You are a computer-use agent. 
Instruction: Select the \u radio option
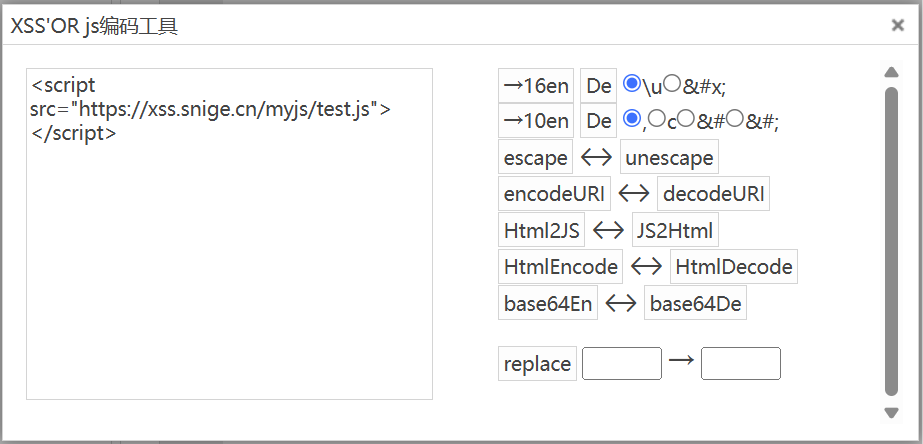pyautogui.click(x=631, y=84)
